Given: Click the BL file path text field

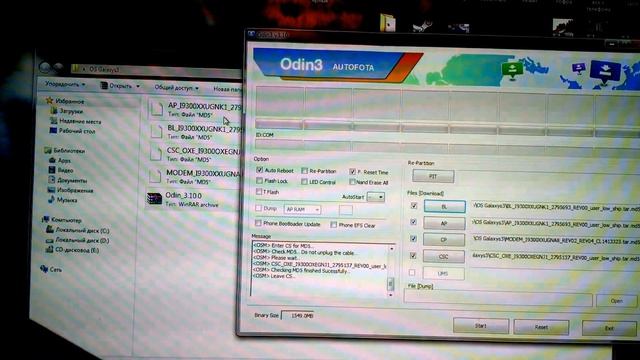Looking at the screenshot, I should point(555,207).
